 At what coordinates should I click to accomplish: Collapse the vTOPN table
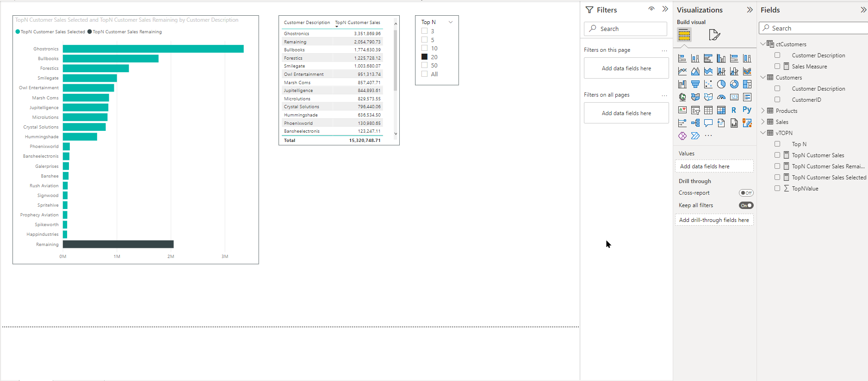[763, 133]
